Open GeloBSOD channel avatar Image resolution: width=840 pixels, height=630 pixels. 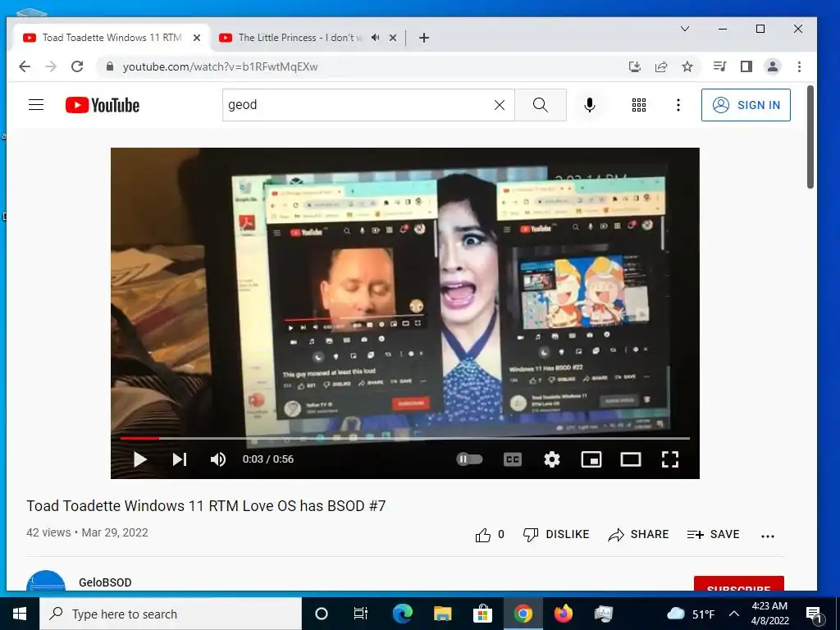click(x=46, y=581)
